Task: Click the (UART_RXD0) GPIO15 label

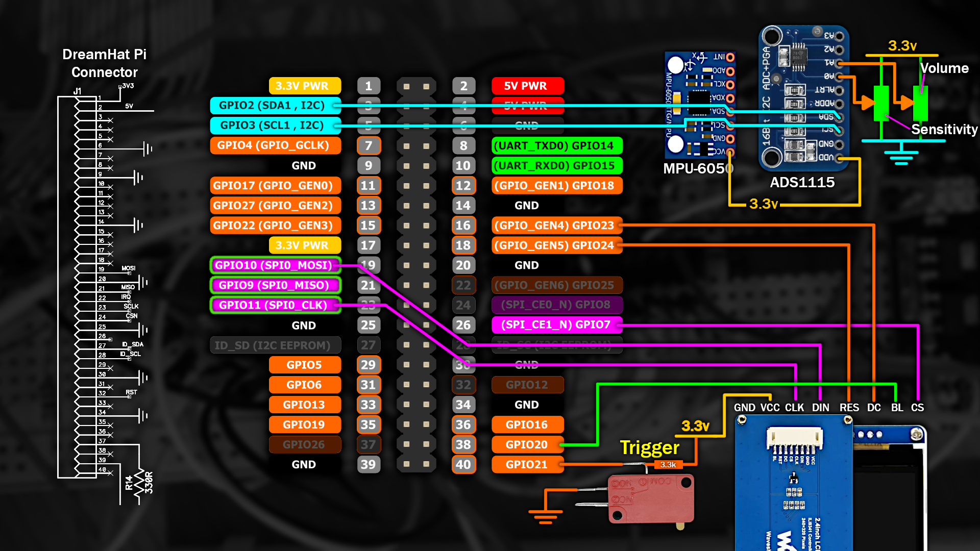Action: point(557,165)
